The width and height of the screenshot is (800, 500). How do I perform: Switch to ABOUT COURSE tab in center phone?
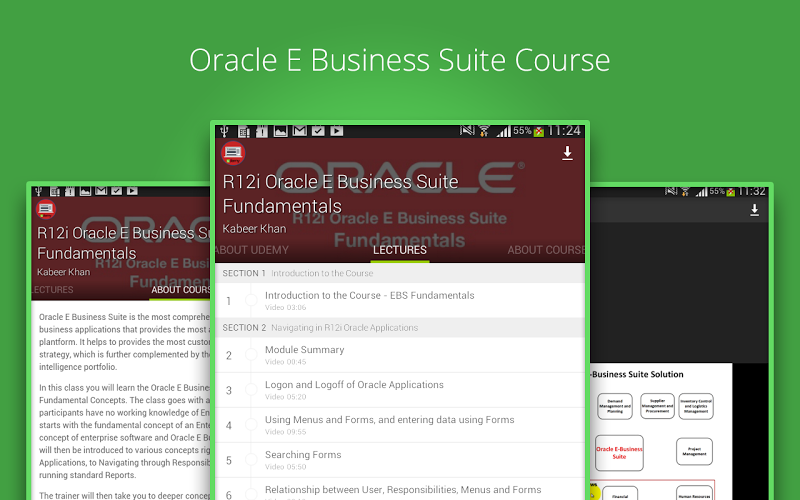coord(546,250)
